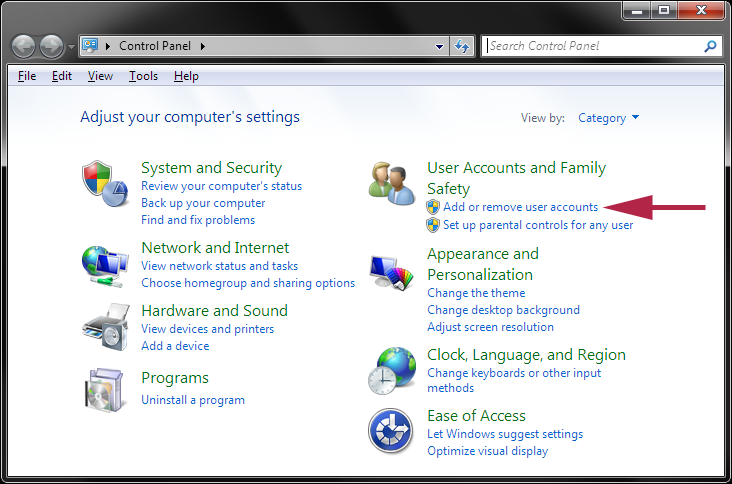This screenshot has height=484, width=732.
Task: Open User Accounts and Family Safety heading
Action: (516, 178)
